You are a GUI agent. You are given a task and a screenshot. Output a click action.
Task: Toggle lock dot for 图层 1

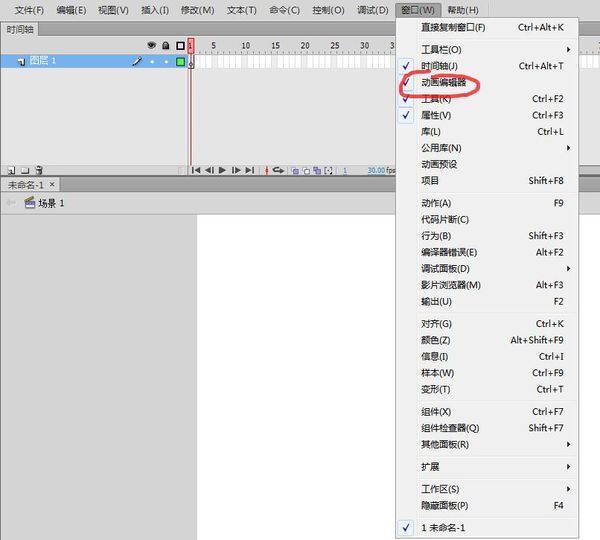166,62
